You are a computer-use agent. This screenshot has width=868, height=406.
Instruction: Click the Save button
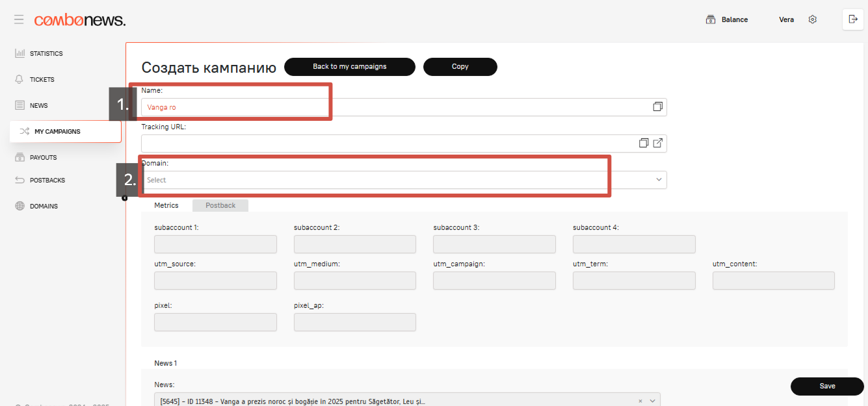click(x=826, y=386)
